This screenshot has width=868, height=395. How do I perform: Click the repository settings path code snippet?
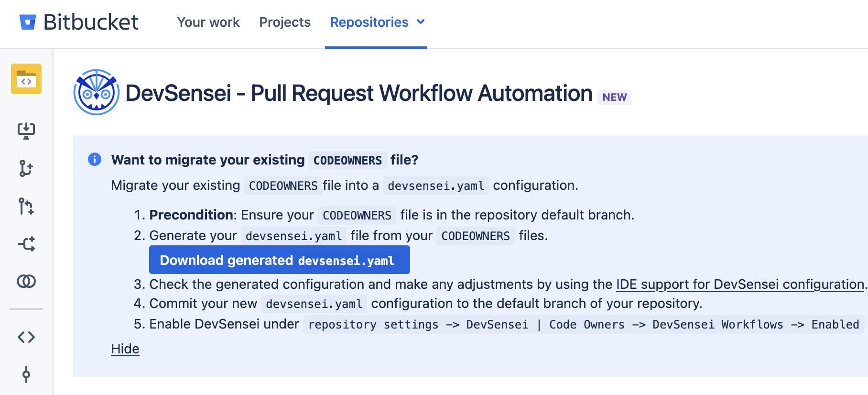pyautogui.click(x=583, y=324)
